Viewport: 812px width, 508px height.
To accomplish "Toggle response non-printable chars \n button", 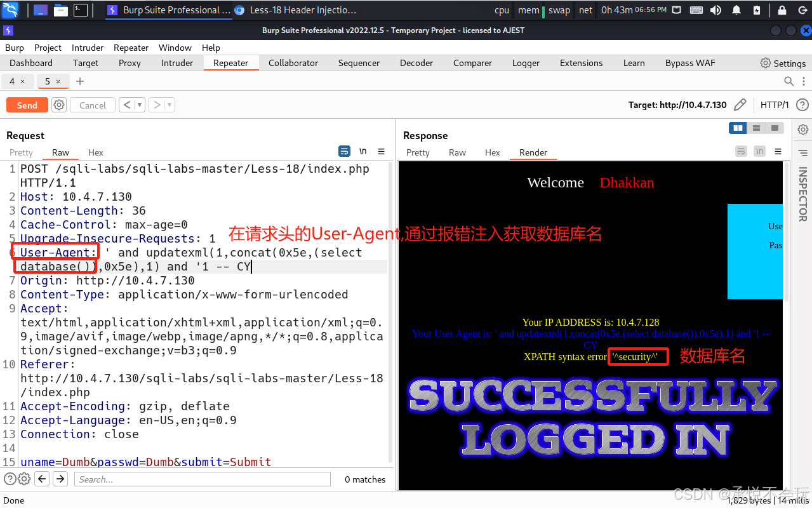I will point(760,151).
